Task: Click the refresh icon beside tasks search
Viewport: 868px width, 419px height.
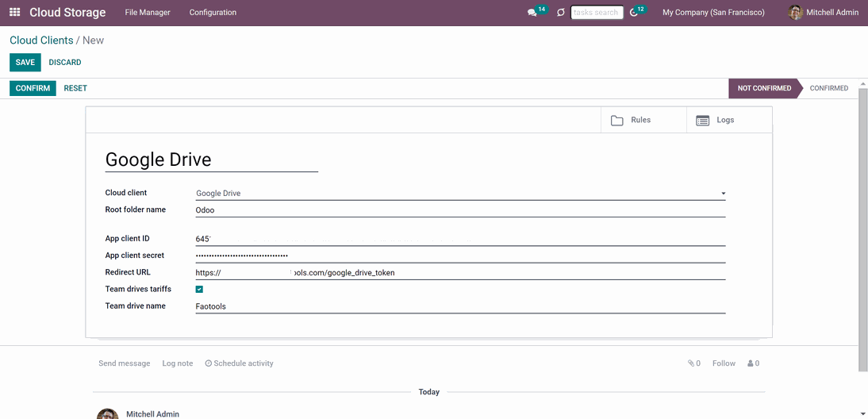Action: pos(561,12)
